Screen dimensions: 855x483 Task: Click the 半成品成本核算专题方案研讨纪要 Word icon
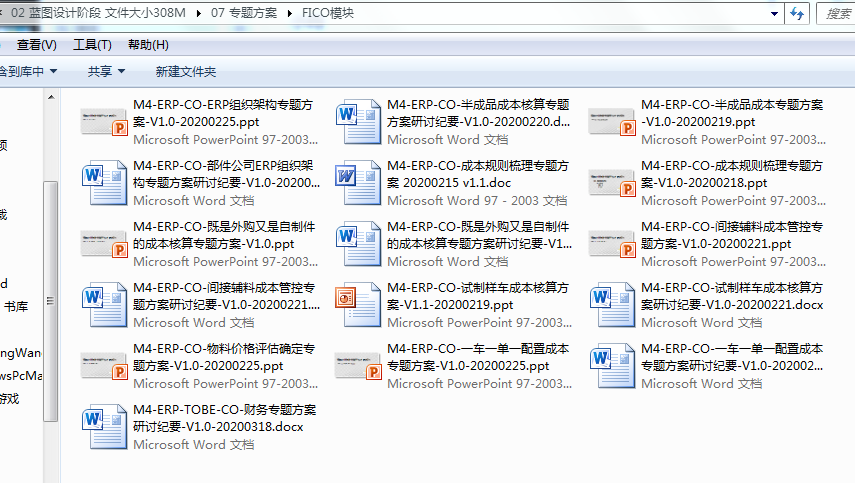[x=359, y=122]
